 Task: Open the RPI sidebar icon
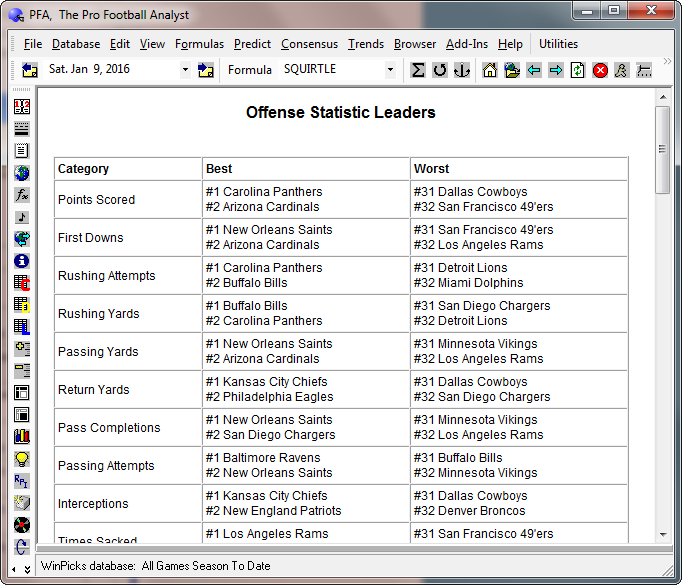22,481
